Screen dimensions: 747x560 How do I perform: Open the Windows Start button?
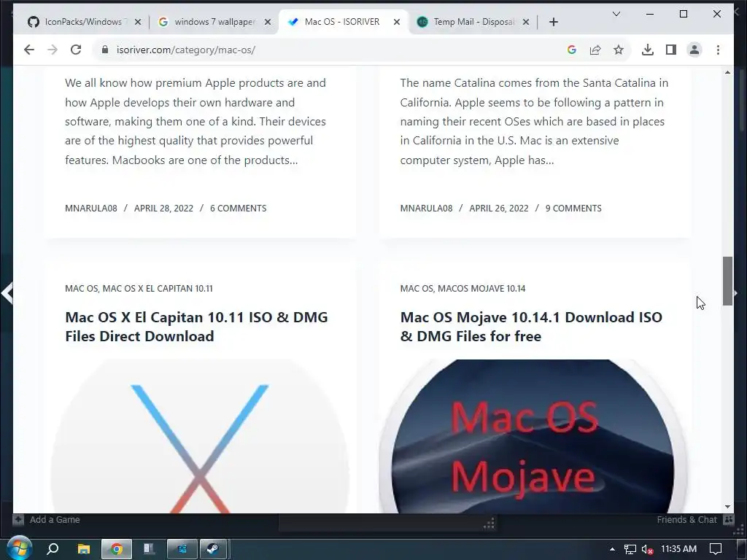(x=20, y=548)
